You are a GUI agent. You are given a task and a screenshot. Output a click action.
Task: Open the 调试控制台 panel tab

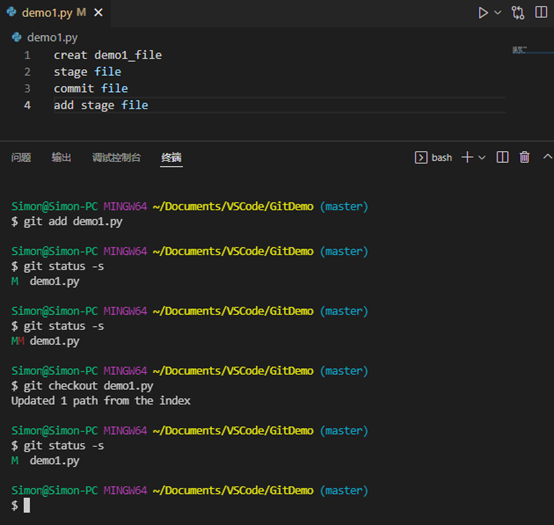click(x=117, y=157)
